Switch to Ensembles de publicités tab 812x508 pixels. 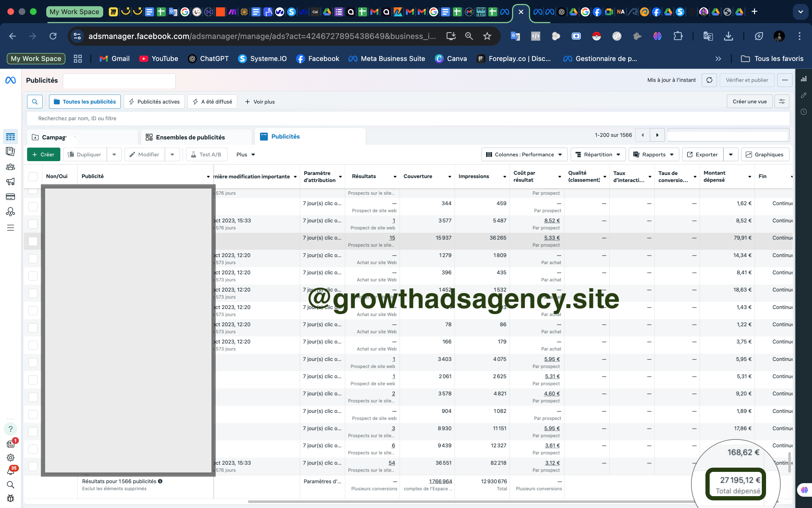click(x=196, y=137)
